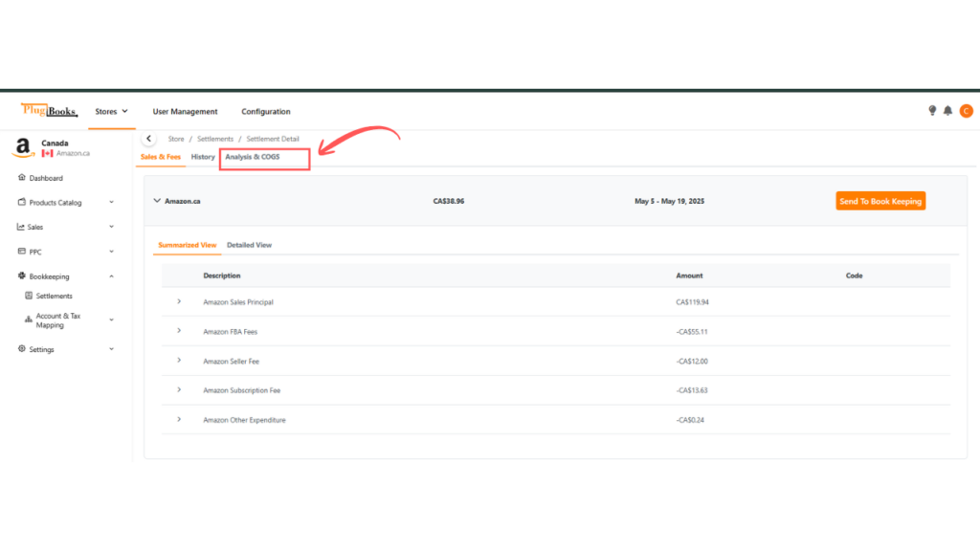Click the Settlement Detail breadcrumb
This screenshot has height=551, width=980.
273,139
